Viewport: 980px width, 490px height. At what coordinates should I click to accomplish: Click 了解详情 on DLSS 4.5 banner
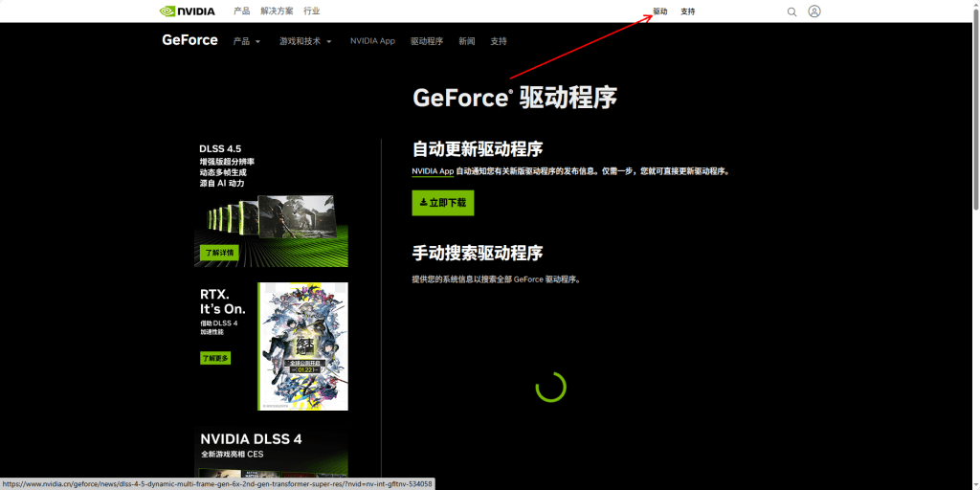pyautogui.click(x=219, y=253)
